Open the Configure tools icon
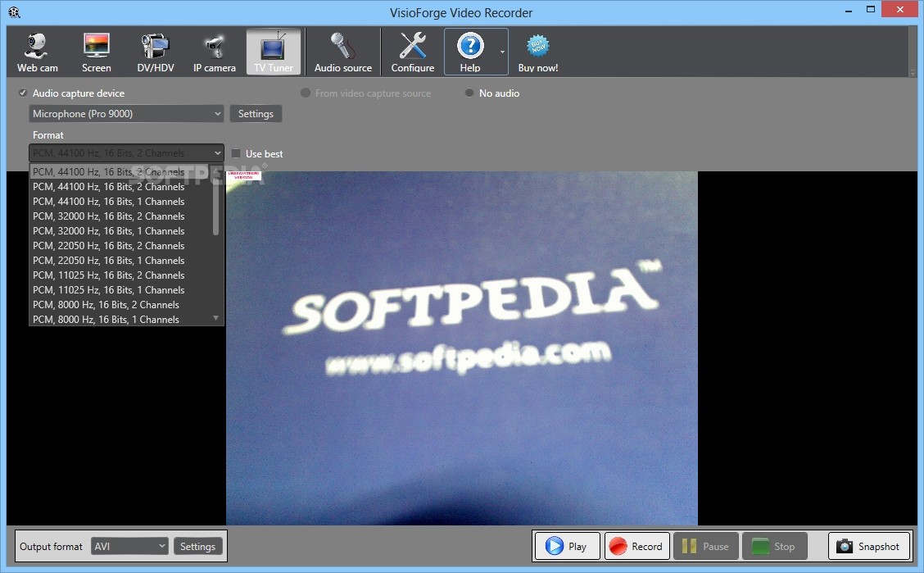 pyautogui.click(x=413, y=52)
